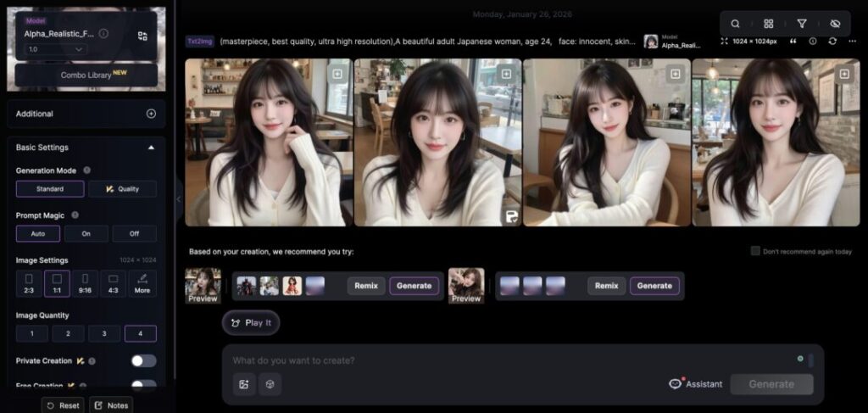Open the filter funnel icon
868x413 pixels.
point(802,24)
